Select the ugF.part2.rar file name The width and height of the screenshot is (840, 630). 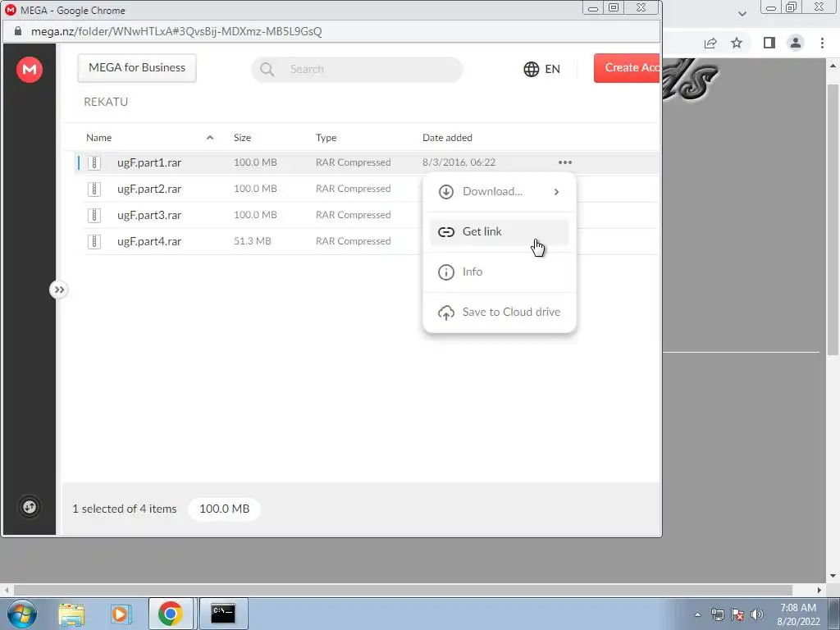(149, 189)
